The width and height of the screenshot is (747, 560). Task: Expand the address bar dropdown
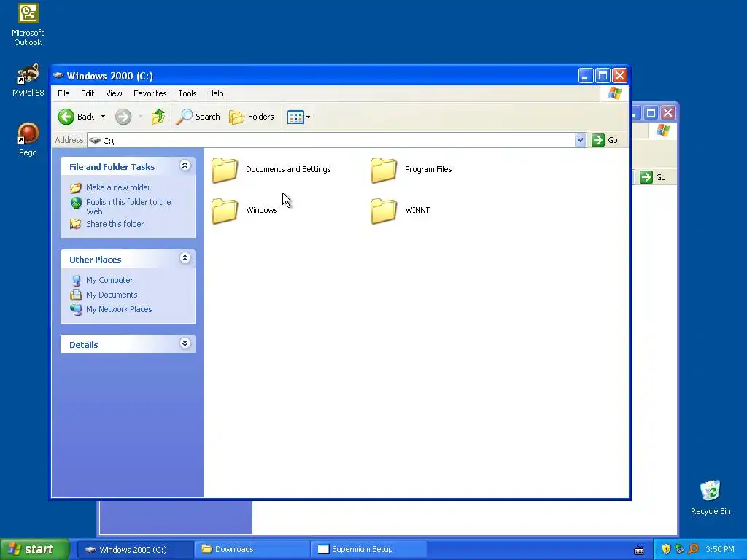pos(580,140)
